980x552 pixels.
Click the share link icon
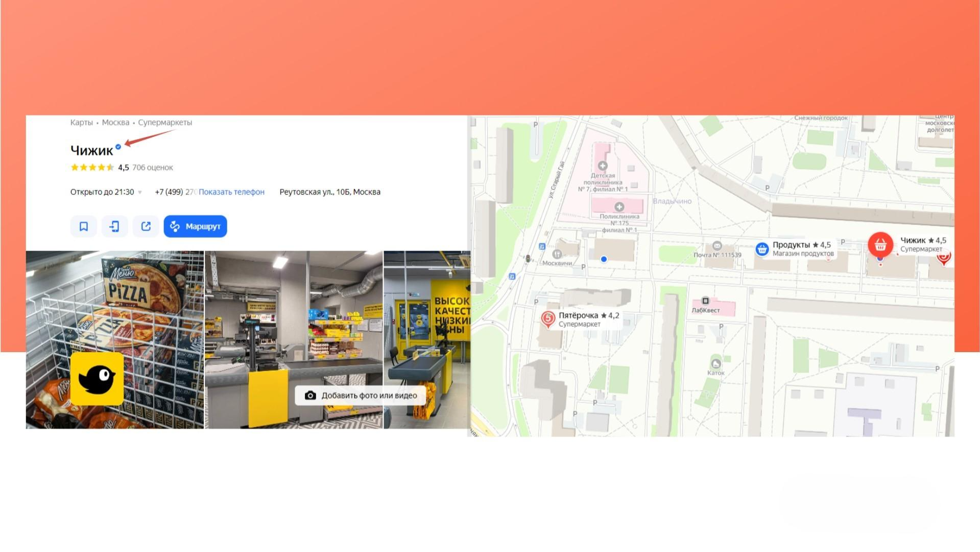(x=146, y=226)
